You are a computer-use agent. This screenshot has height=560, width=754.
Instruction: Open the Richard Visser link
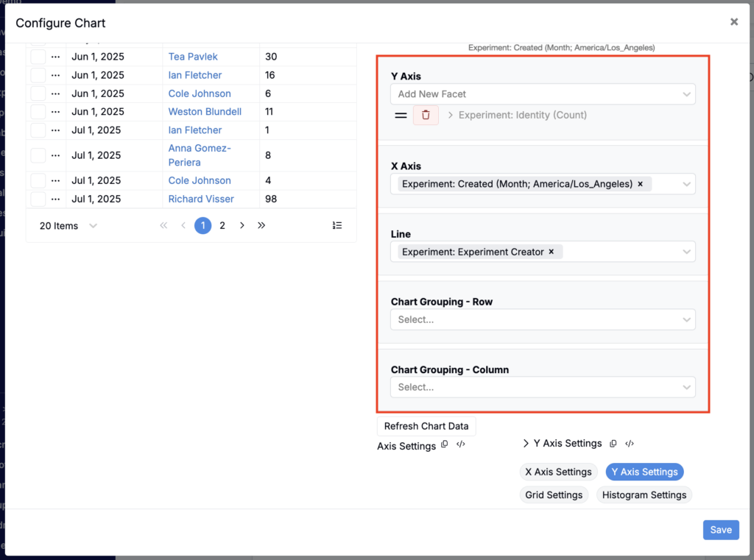(x=201, y=199)
